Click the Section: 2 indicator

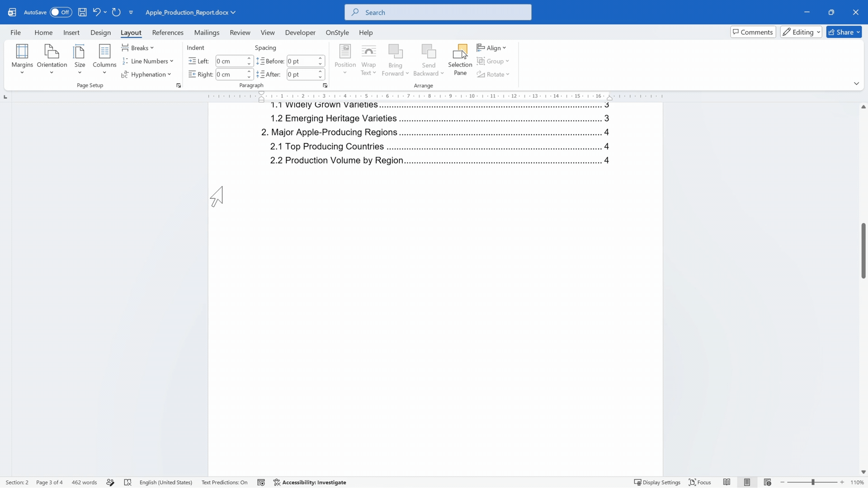17,482
